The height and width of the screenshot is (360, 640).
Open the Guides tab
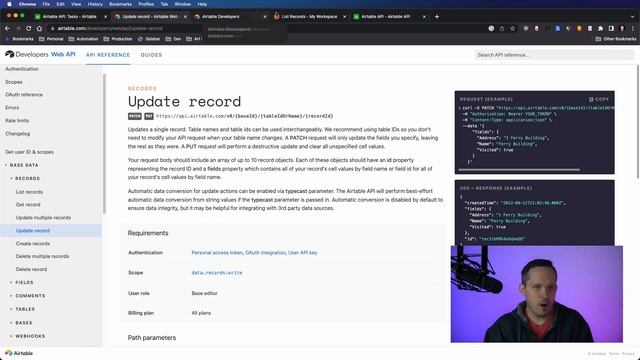tap(151, 55)
